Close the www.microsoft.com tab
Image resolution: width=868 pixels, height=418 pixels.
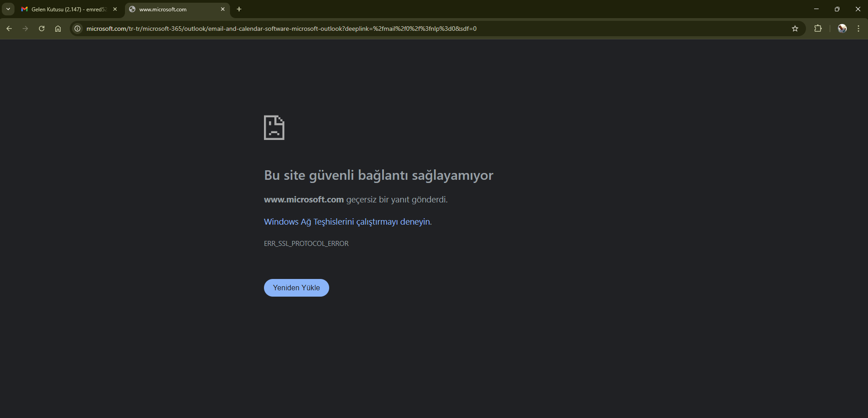223,9
